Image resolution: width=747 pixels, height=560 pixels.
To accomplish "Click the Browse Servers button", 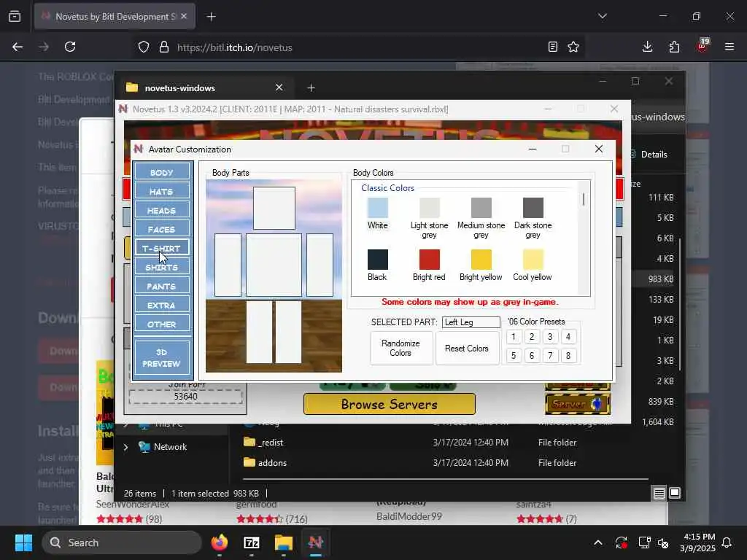I will (x=390, y=404).
